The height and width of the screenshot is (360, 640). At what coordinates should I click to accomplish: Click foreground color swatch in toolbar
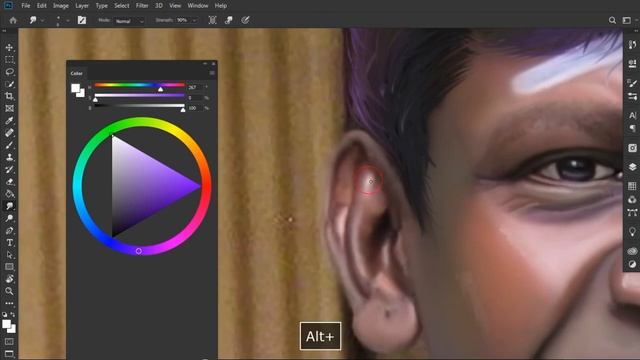pyautogui.click(x=6, y=324)
